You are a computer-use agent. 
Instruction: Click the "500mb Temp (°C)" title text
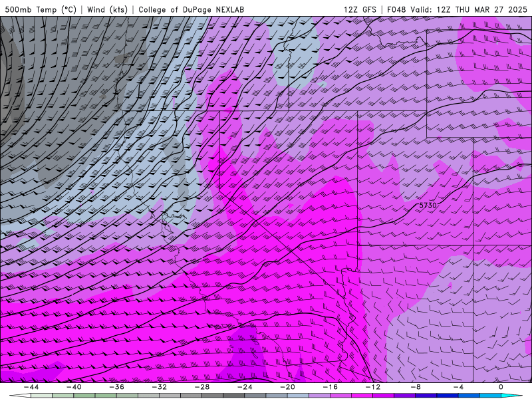click(41, 9)
